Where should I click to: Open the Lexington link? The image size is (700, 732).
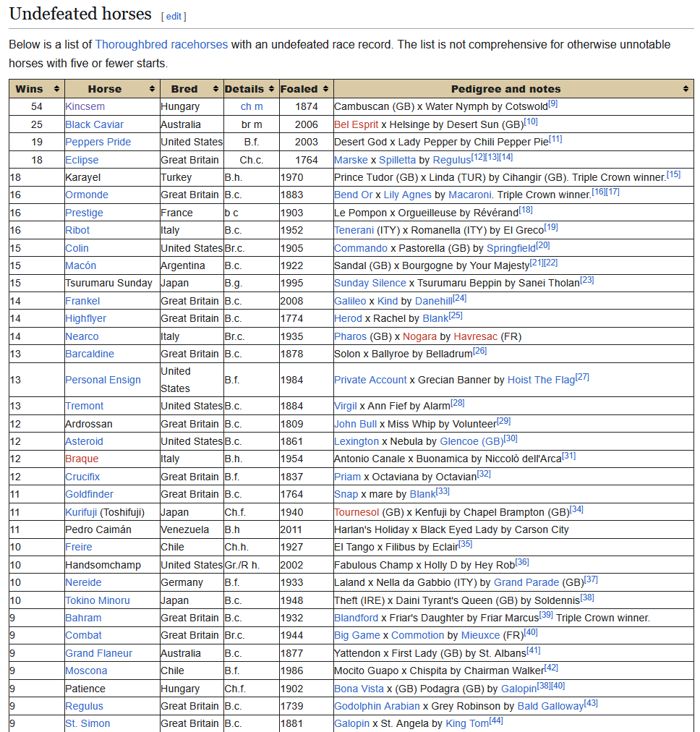click(357, 441)
